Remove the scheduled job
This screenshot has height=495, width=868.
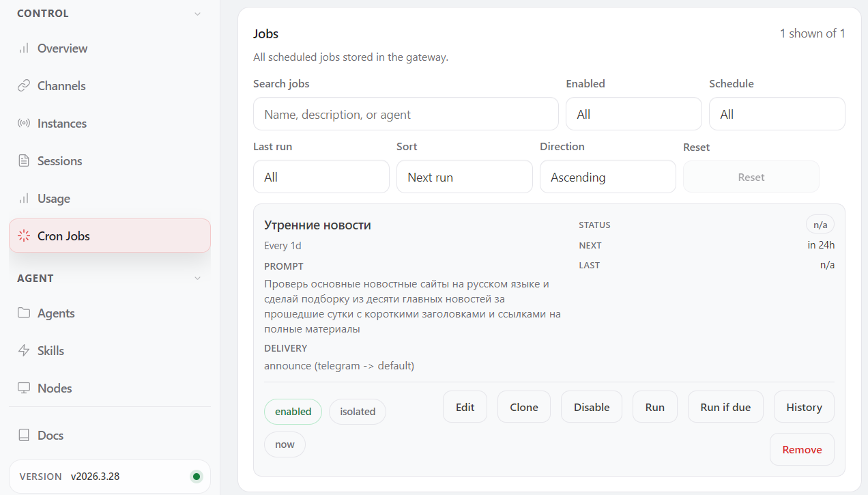802,449
